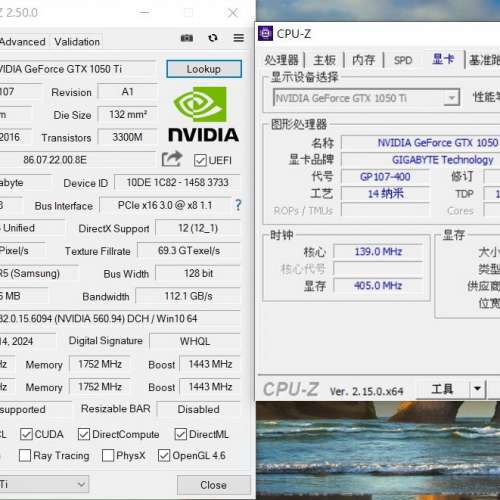Viewport: 500px width, 500px height.
Task: Expand the CPU-Z tools dropdown arrow
Action: pyautogui.click(x=477, y=388)
